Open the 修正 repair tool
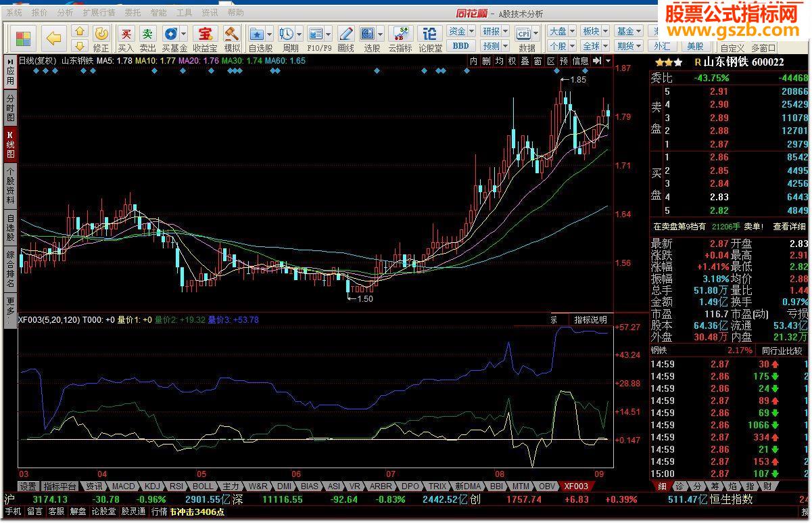The width and height of the screenshot is (812, 523). (x=101, y=38)
